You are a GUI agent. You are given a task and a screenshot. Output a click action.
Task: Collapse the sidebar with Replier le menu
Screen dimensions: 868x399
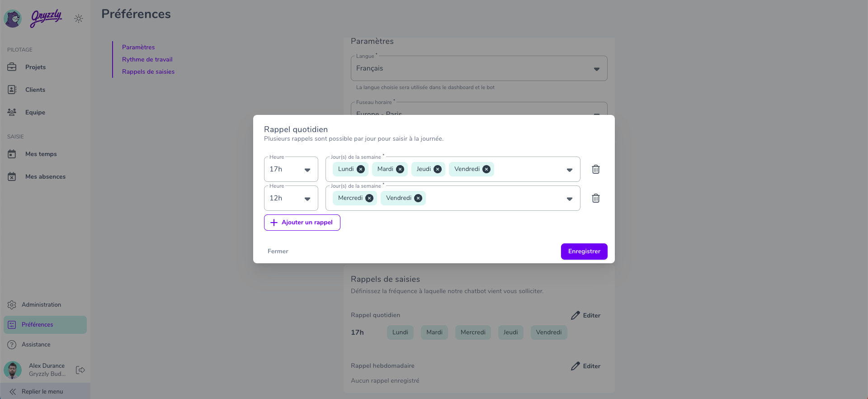coord(42,391)
